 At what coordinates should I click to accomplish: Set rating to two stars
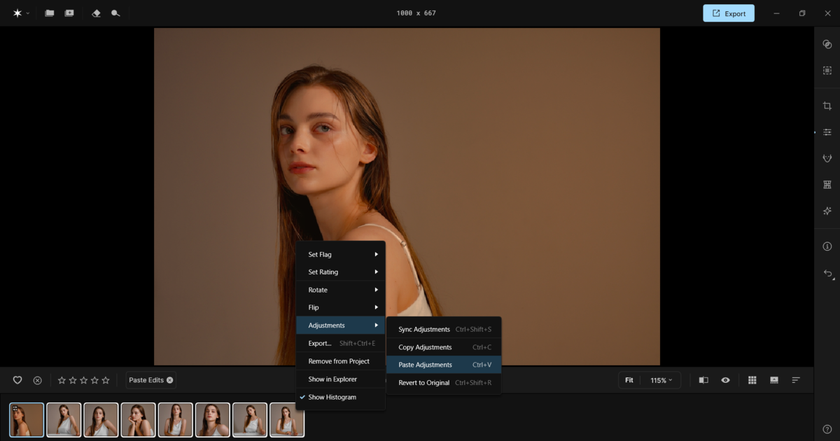pos(73,380)
